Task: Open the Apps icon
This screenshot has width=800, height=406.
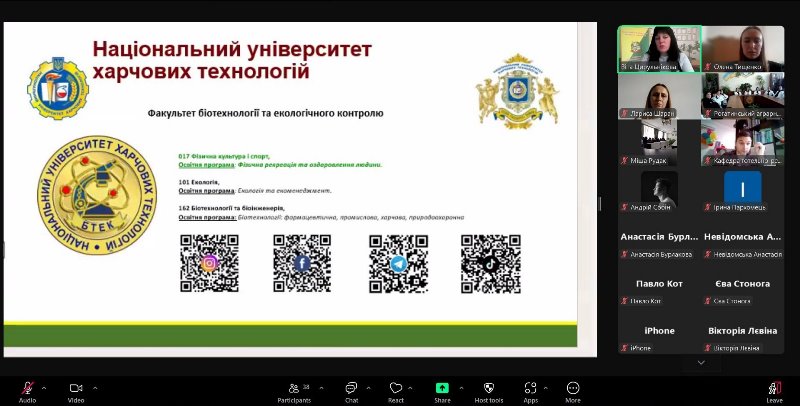Action: coord(531,388)
